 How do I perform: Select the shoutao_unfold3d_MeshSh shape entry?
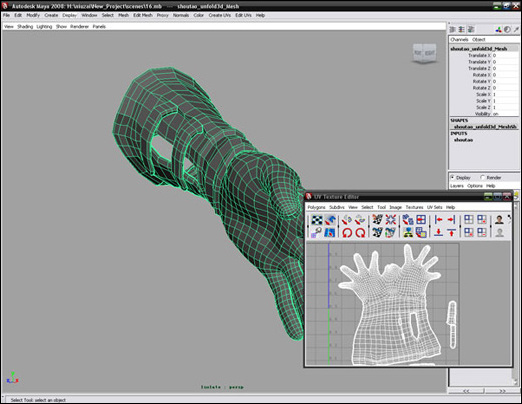(x=485, y=127)
